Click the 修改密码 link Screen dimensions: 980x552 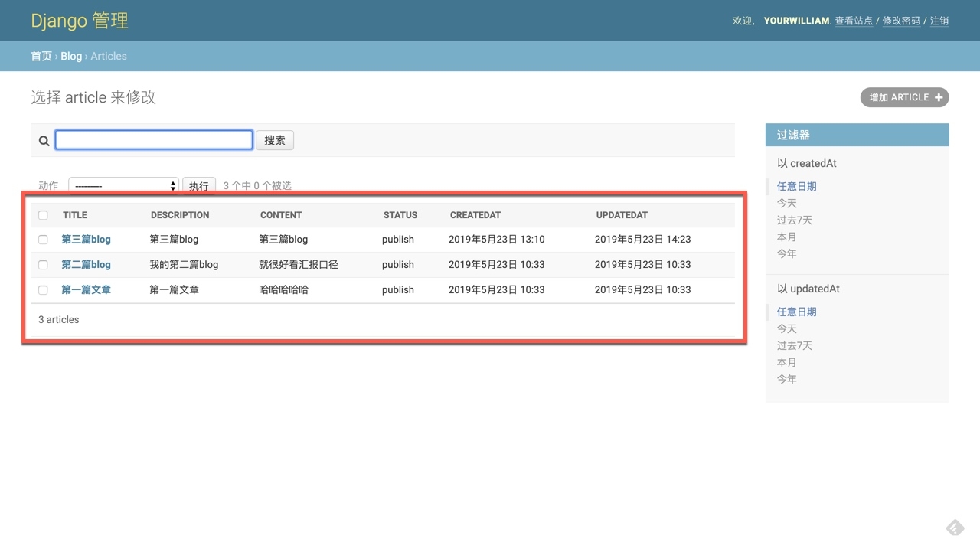(901, 21)
